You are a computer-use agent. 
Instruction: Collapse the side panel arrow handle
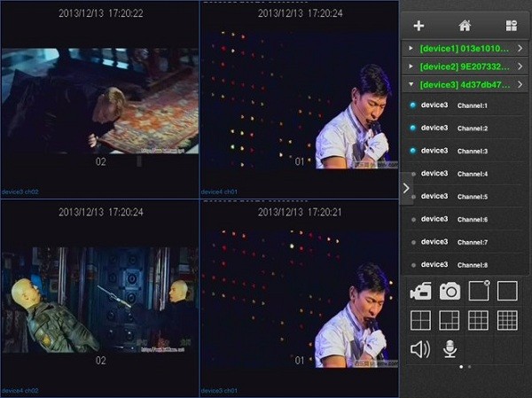tap(406, 188)
